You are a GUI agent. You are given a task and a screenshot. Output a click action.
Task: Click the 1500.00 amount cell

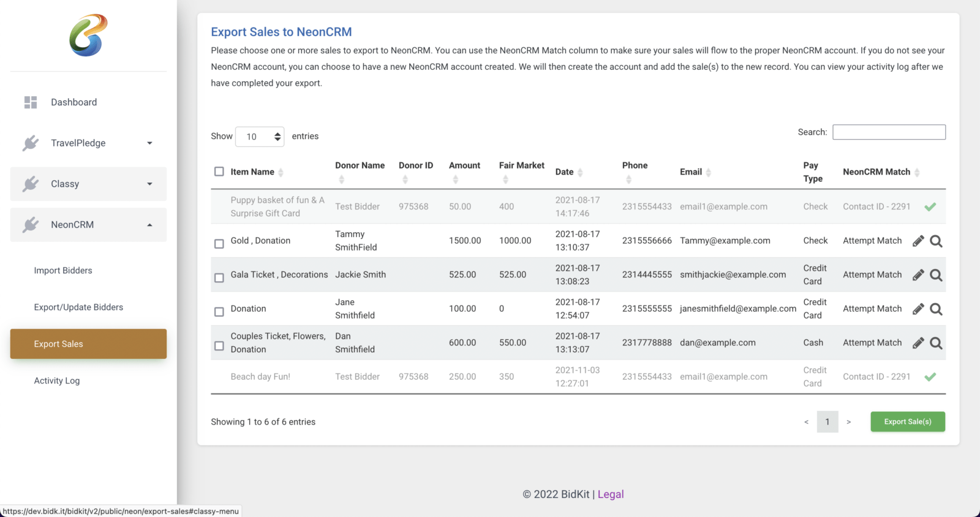point(465,241)
